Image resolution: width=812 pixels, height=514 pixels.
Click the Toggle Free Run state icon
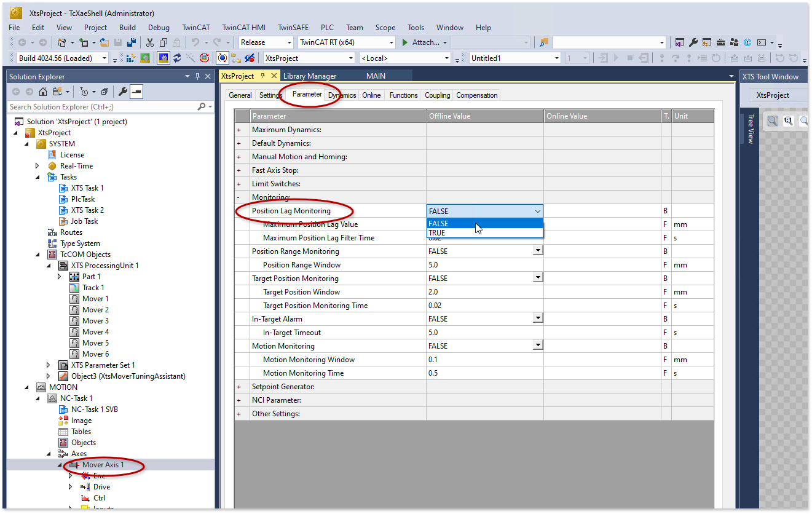pos(204,58)
